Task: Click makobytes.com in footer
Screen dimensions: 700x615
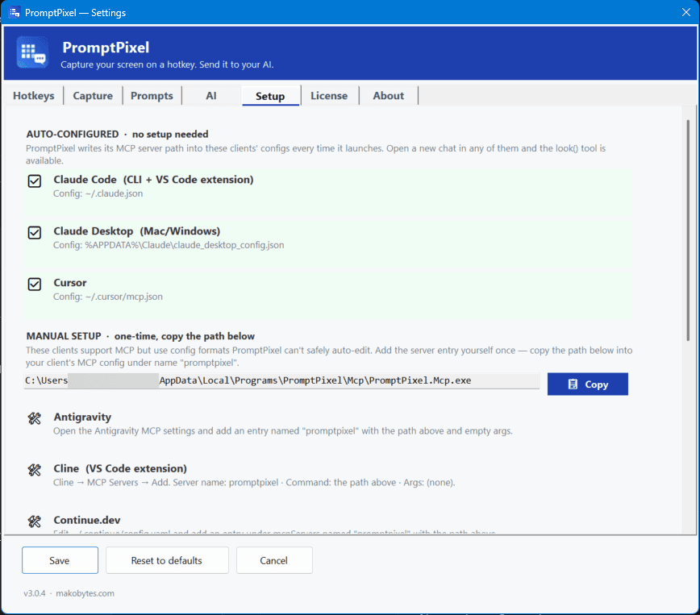Action: (85, 593)
